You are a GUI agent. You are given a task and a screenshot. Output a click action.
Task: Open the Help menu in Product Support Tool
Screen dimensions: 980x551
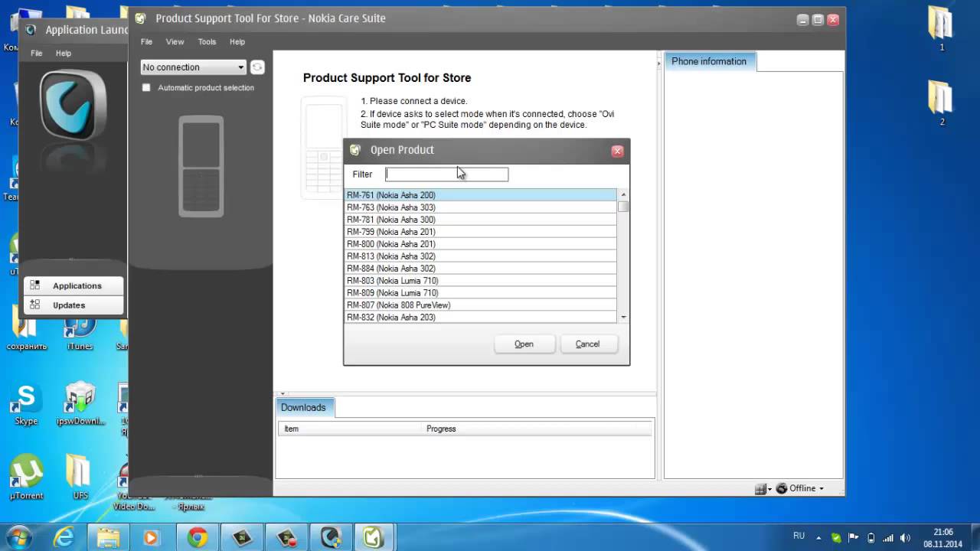click(237, 42)
